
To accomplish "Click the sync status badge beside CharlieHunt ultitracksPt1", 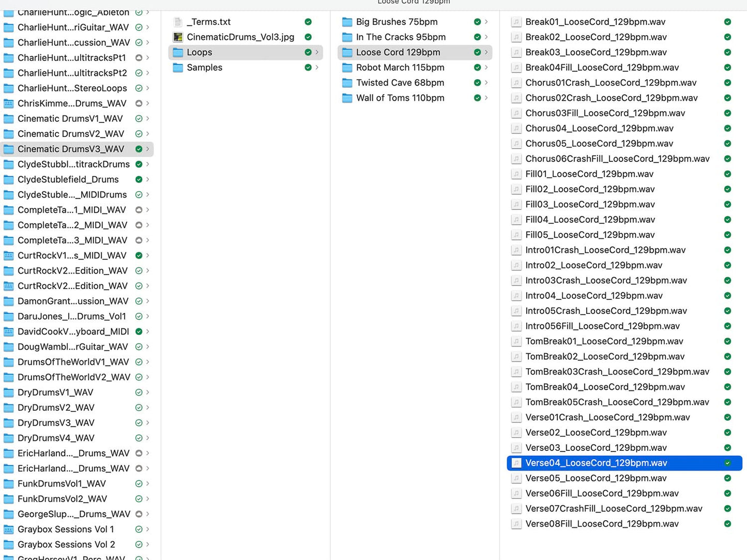I will (x=139, y=58).
